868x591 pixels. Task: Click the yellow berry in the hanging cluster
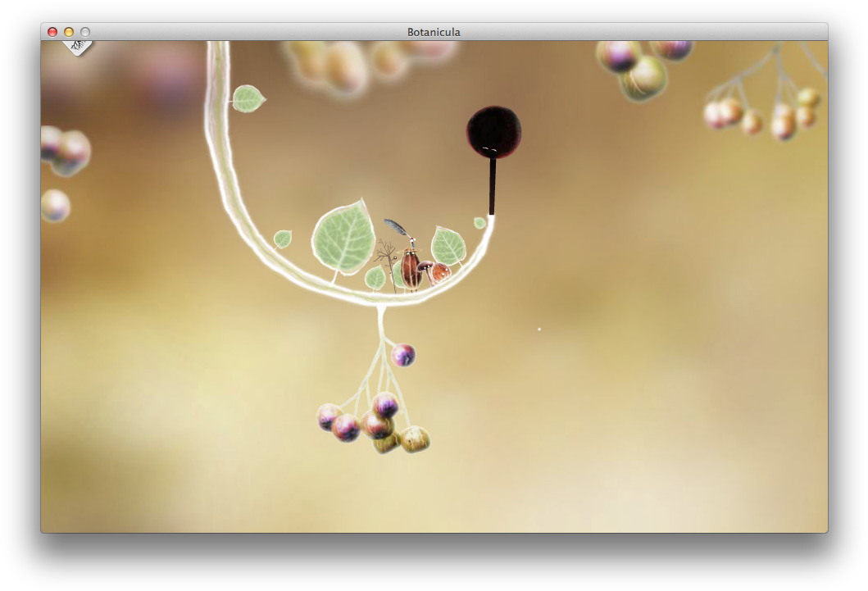(x=414, y=439)
